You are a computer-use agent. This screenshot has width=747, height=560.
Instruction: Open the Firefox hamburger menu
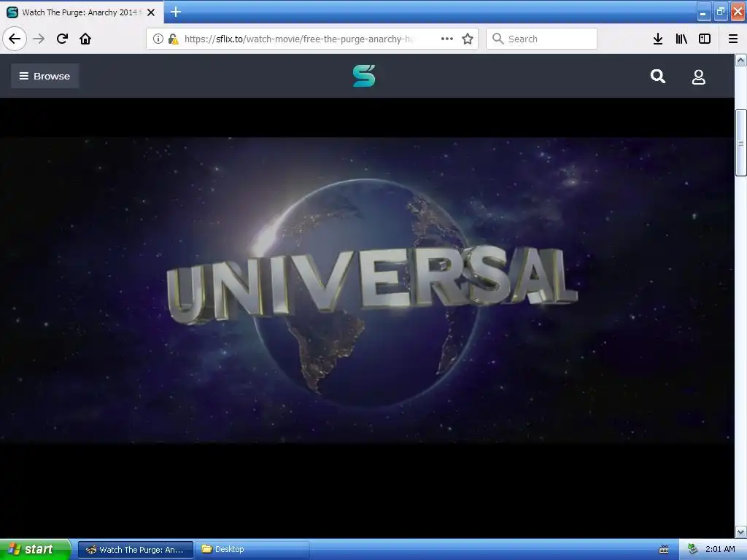[x=733, y=39]
